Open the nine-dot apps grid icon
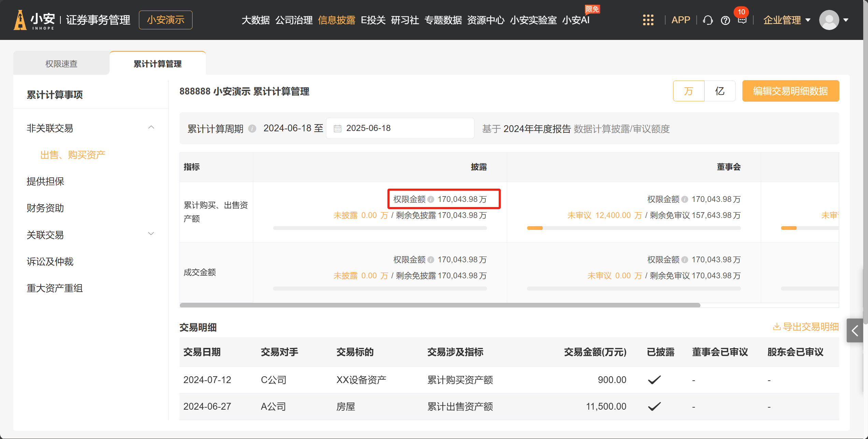Image resolution: width=868 pixels, height=439 pixels. [x=648, y=20]
